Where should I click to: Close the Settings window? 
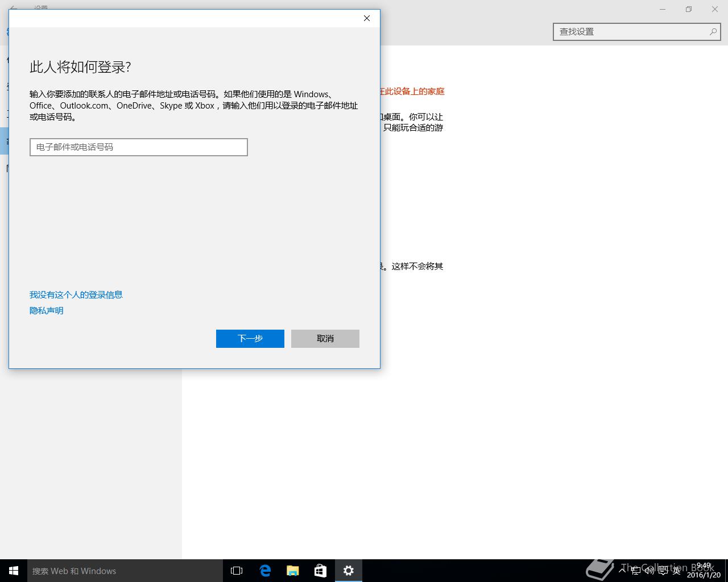pos(715,9)
